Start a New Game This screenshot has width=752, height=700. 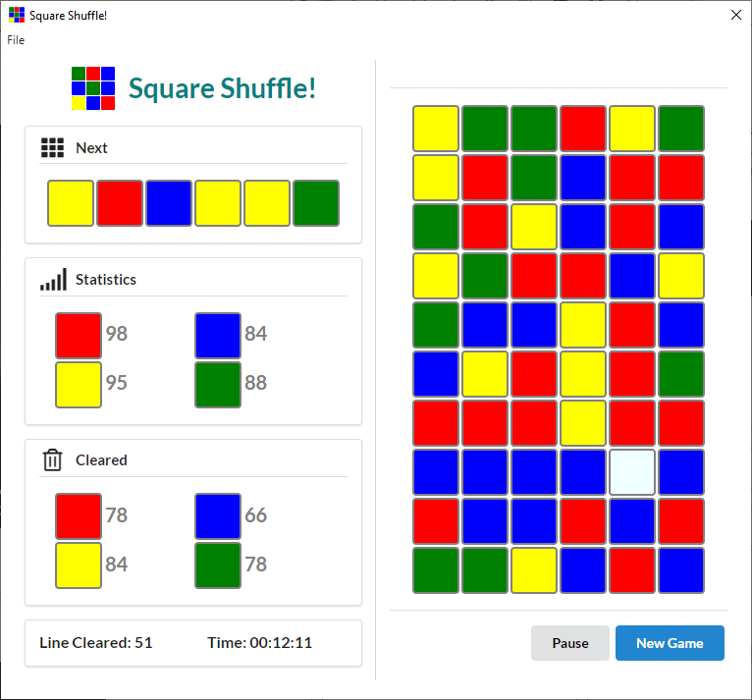(x=670, y=643)
